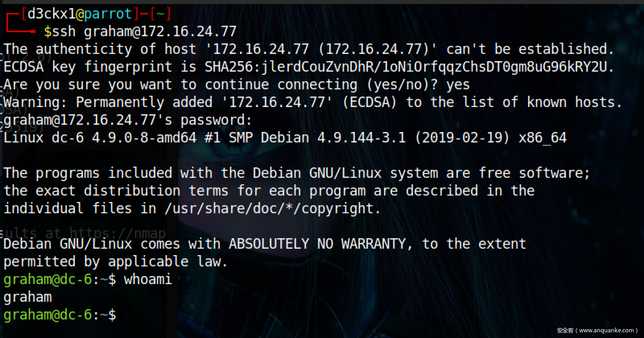Viewport: 644px width, 338px height.
Task: Click the "whoami" command text
Action: coord(148,279)
